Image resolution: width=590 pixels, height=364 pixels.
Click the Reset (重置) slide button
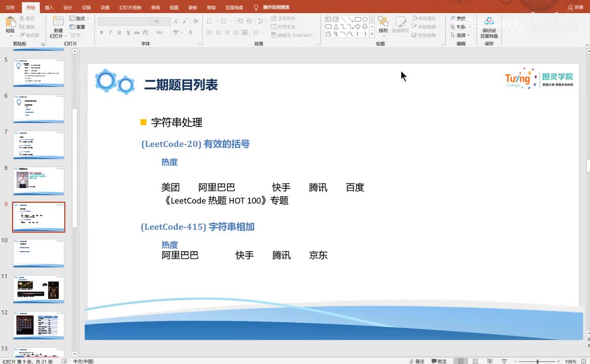(77, 27)
